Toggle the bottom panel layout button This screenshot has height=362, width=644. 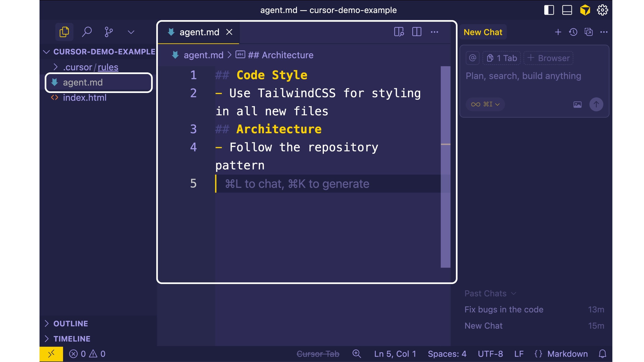click(567, 10)
